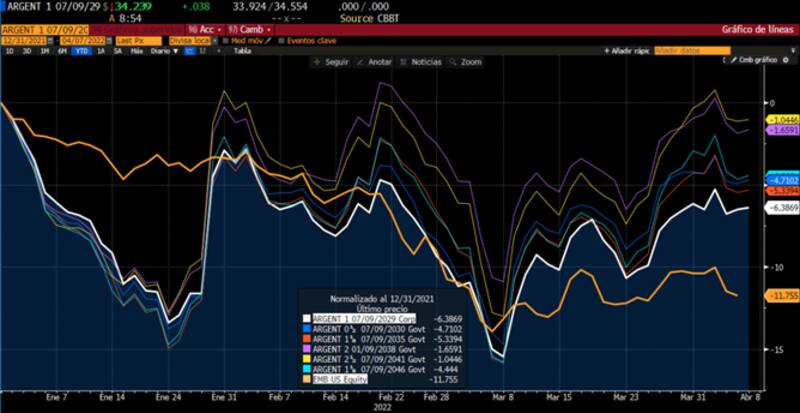Open the Divisa local currency dropdown
This screenshot has width=800, height=413.
[x=194, y=40]
